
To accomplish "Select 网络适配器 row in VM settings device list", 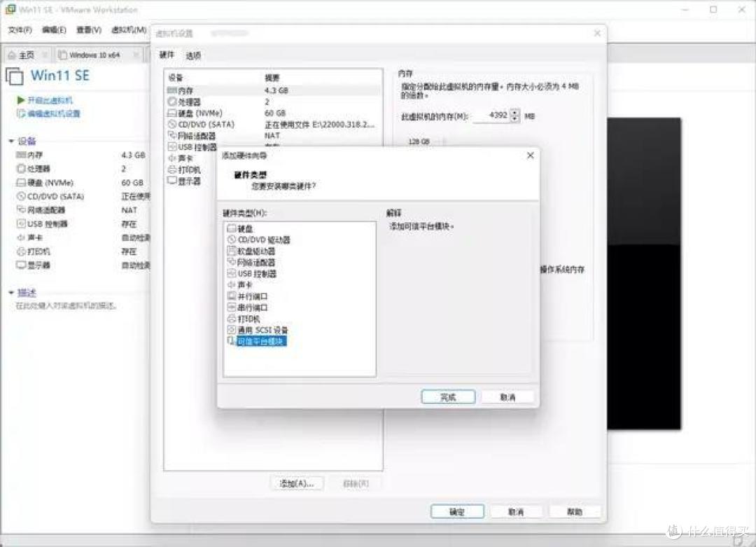I will click(x=274, y=136).
